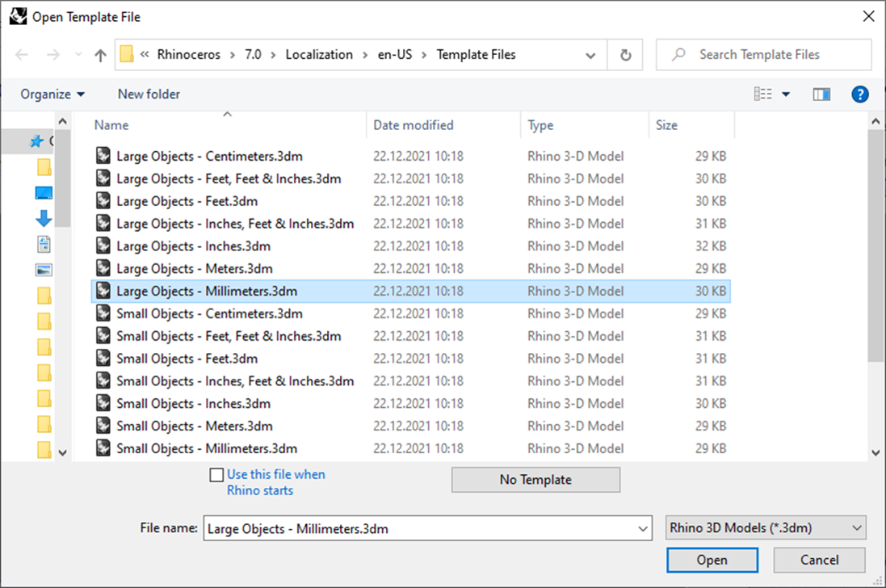886x588 pixels.
Task: Go to Rhinoceros in the address path
Action: [189, 55]
